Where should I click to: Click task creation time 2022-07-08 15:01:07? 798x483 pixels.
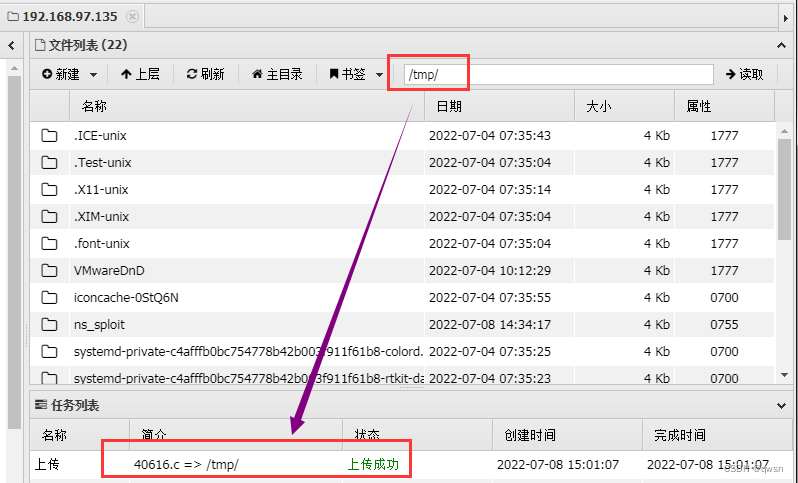pos(558,465)
